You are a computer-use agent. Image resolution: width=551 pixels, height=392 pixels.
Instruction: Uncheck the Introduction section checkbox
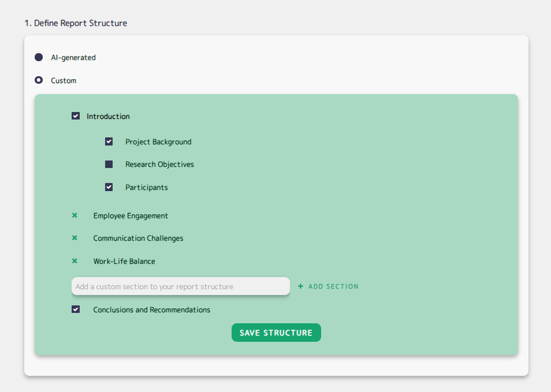pos(76,115)
